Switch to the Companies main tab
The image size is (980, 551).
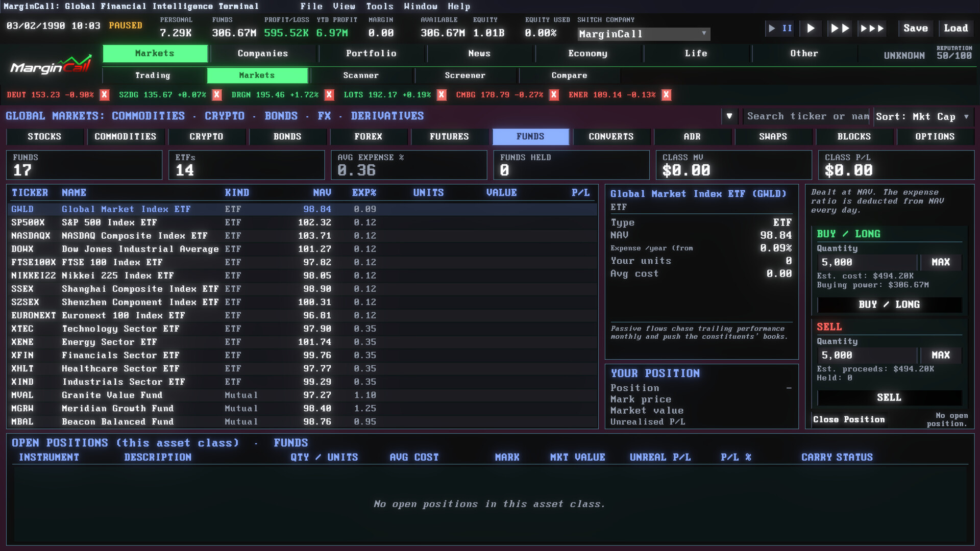263,54
